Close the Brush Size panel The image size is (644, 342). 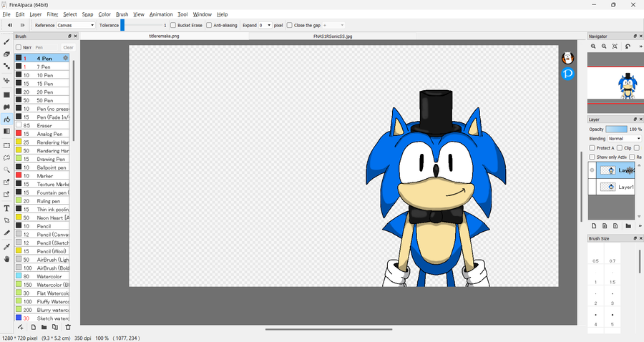click(x=640, y=238)
